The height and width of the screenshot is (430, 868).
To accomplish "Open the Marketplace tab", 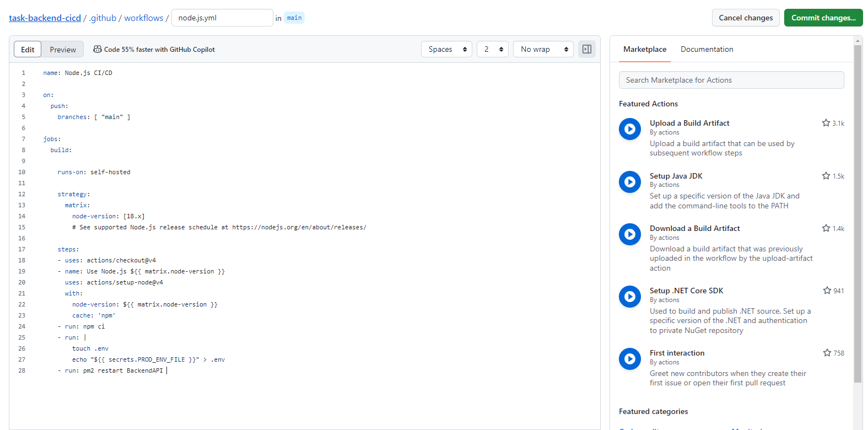I will coord(645,49).
